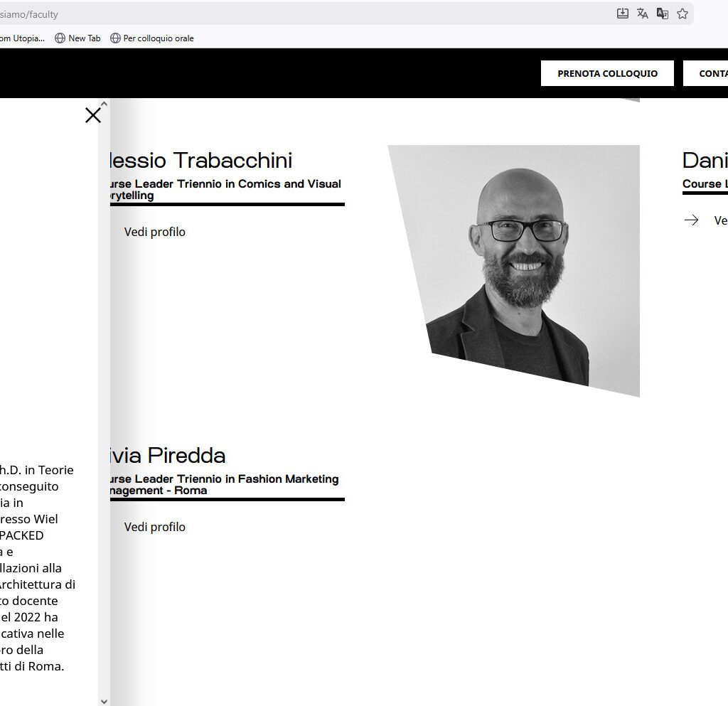The width and height of the screenshot is (728, 706).
Task: Select the Livia Piredda name heading
Action: click(x=168, y=455)
